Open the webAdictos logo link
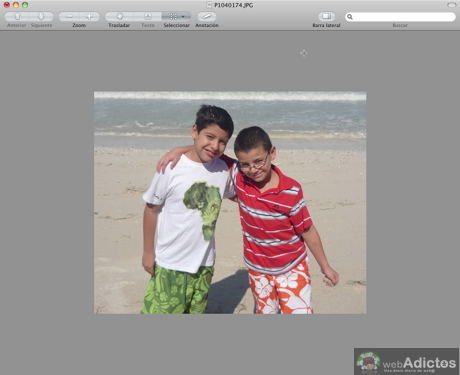 tap(406, 362)
